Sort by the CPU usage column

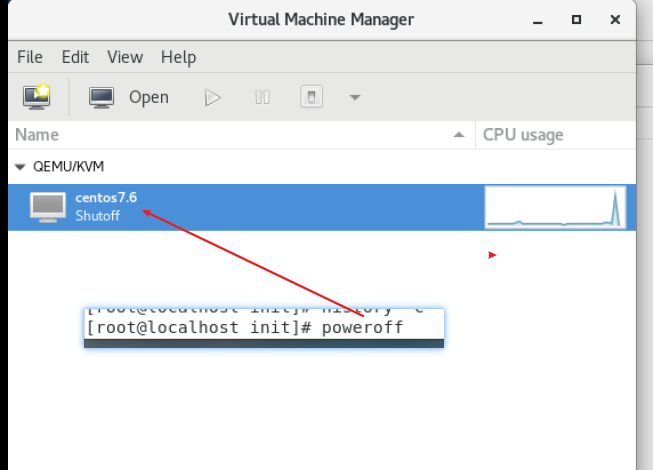coord(556,135)
